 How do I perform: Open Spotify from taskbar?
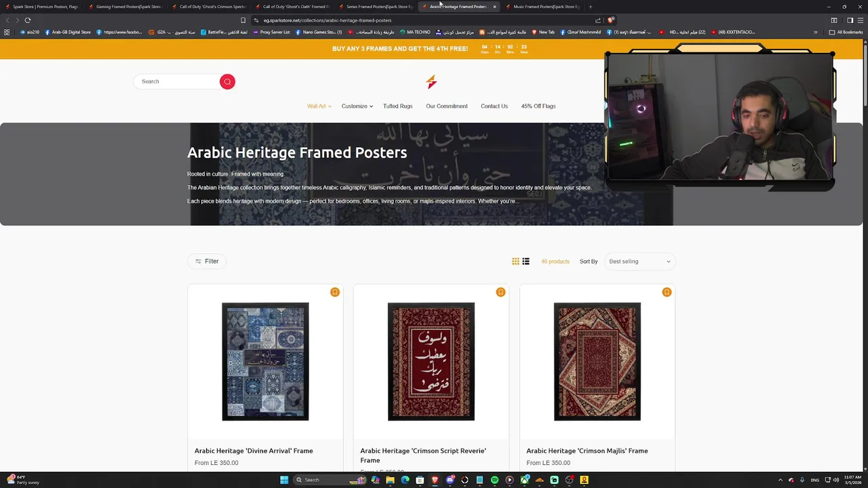click(x=494, y=480)
